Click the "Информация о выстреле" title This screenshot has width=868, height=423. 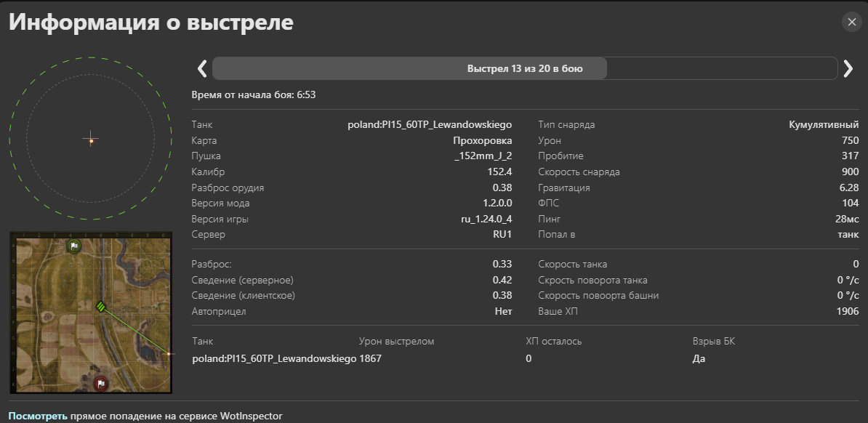pyautogui.click(x=151, y=22)
